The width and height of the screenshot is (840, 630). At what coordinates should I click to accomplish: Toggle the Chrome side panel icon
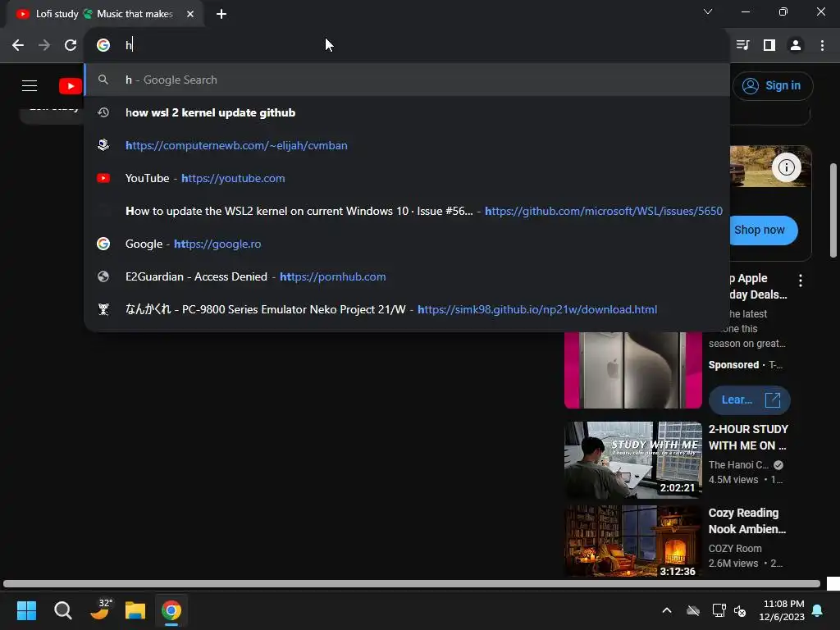pyautogui.click(x=769, y=46)
